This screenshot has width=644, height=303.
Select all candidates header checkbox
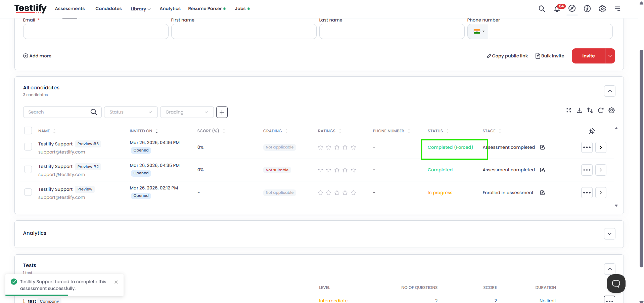click(x=28, y=131)
